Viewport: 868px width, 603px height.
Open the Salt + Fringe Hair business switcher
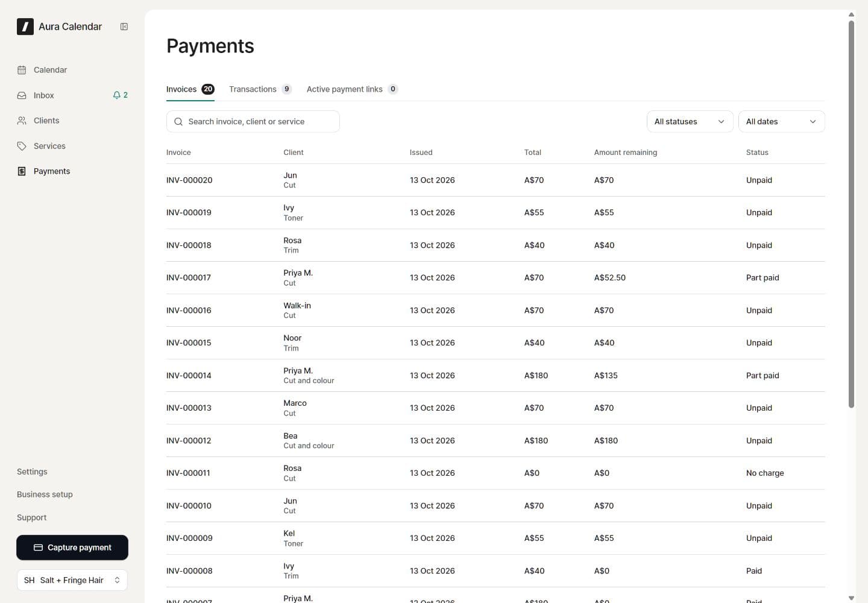click(x=72, y=580)
